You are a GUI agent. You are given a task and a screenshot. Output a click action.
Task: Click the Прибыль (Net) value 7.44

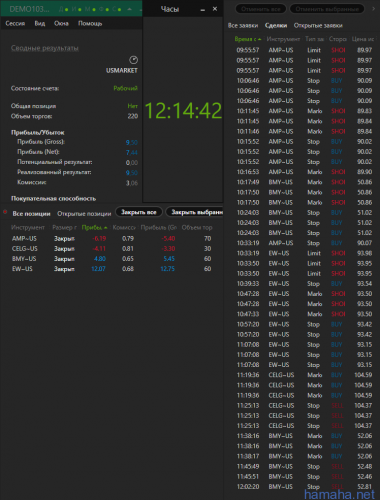click(x=132, y=152)
